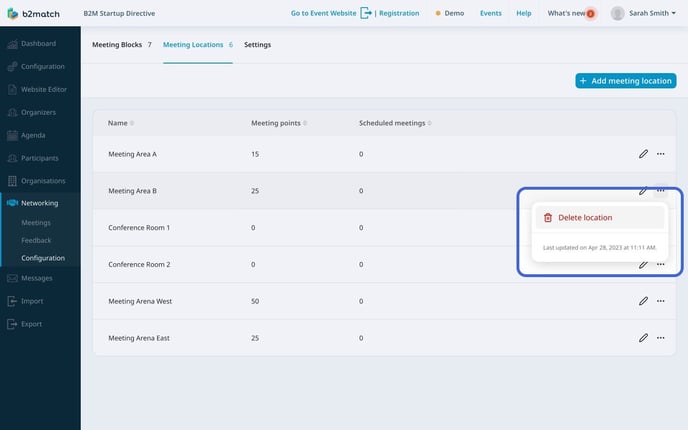
Task: Open more options for Meeting Arena West
Action: pyautogui.click(x=660, y=301)
